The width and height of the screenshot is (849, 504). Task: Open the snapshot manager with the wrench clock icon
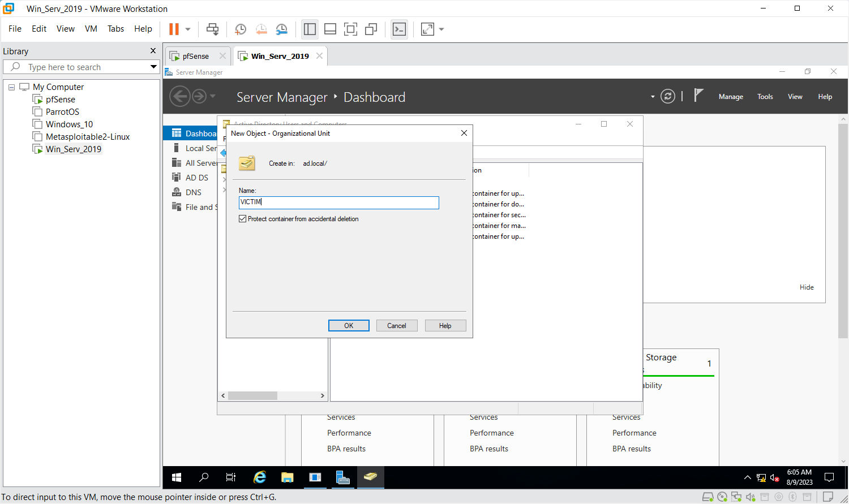pos(281,29)
